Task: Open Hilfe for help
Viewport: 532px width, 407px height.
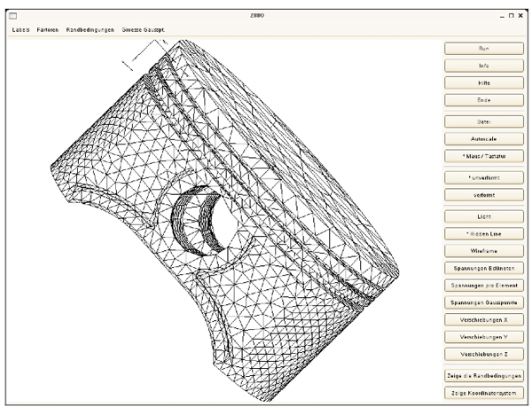Action: [484, 82]
